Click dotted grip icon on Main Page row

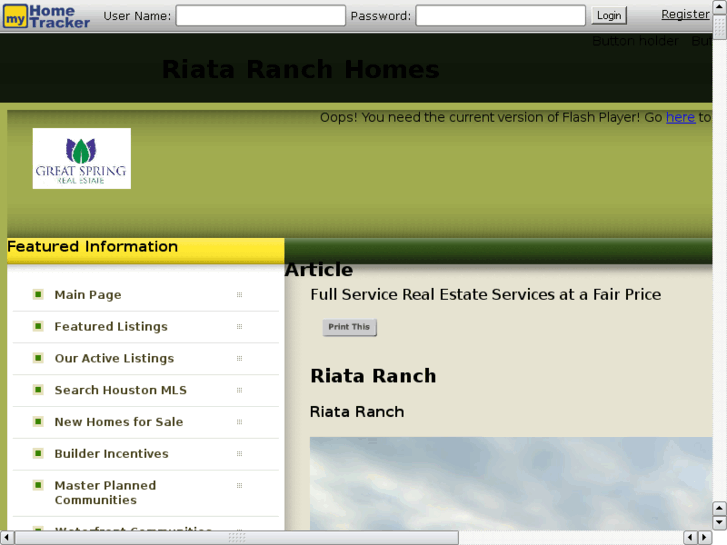(239, 295)
